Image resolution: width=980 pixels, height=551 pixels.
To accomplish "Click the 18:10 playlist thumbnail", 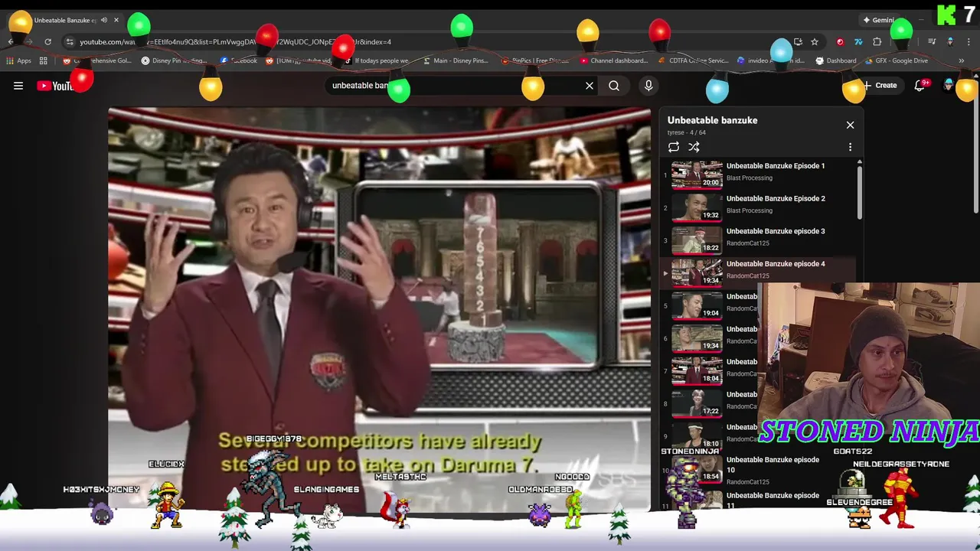I will (x=697, y=435).
